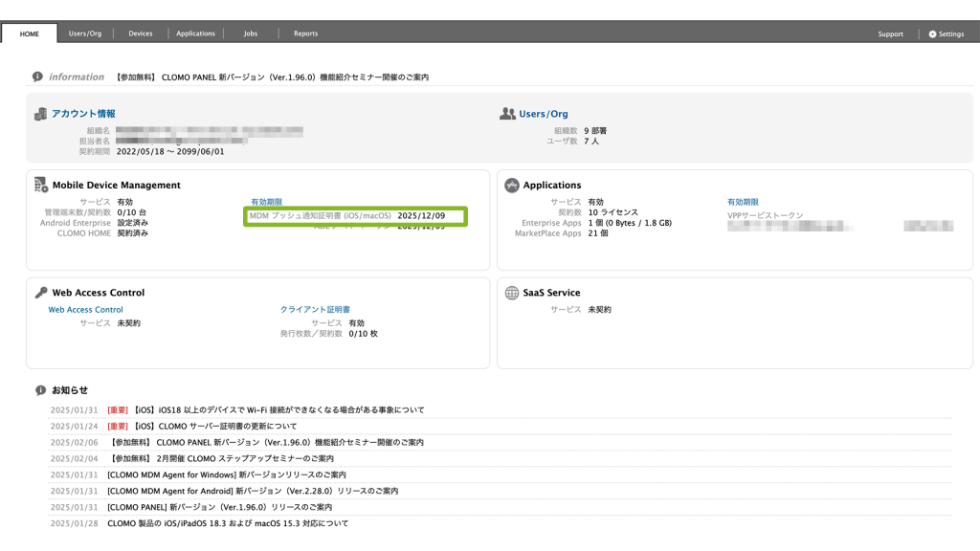Click the SaaS Service panel icon
980x551 pixels.
coord(511,293)
